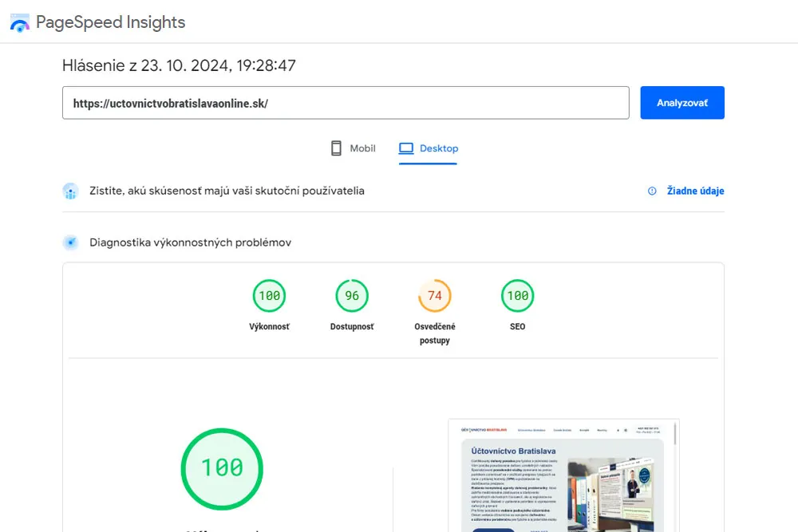The image size is (798, 532).
Task: Open the PageSpeed Insights title link
Action: 110,22
